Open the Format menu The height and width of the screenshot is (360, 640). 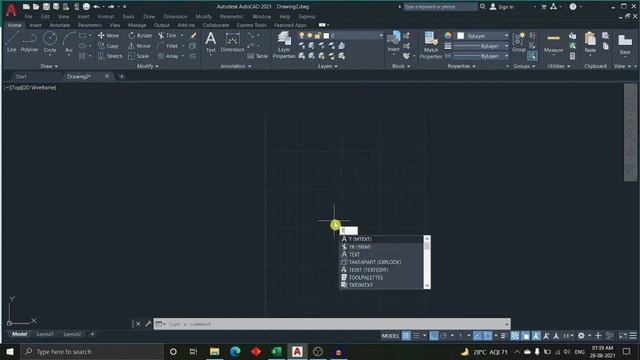pos(106,17)
